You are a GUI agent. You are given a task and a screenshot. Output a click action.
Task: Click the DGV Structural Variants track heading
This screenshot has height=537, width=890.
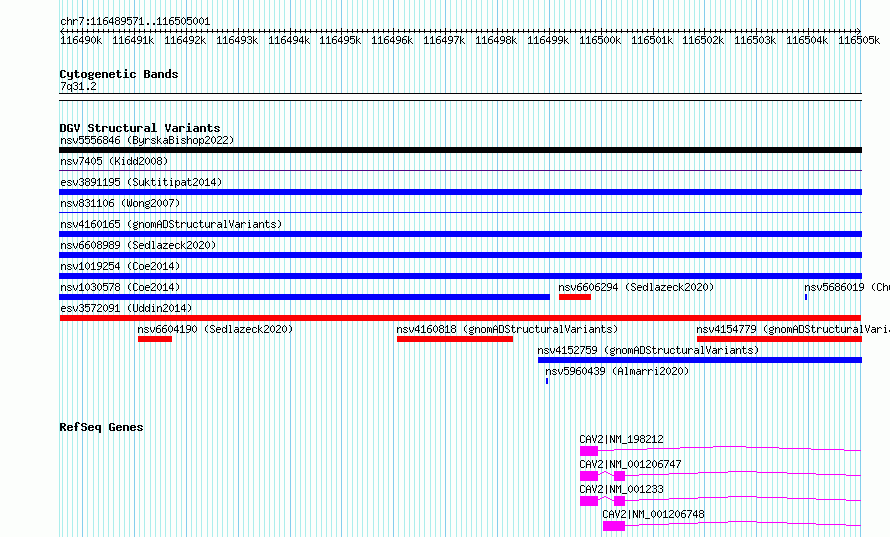140,128
